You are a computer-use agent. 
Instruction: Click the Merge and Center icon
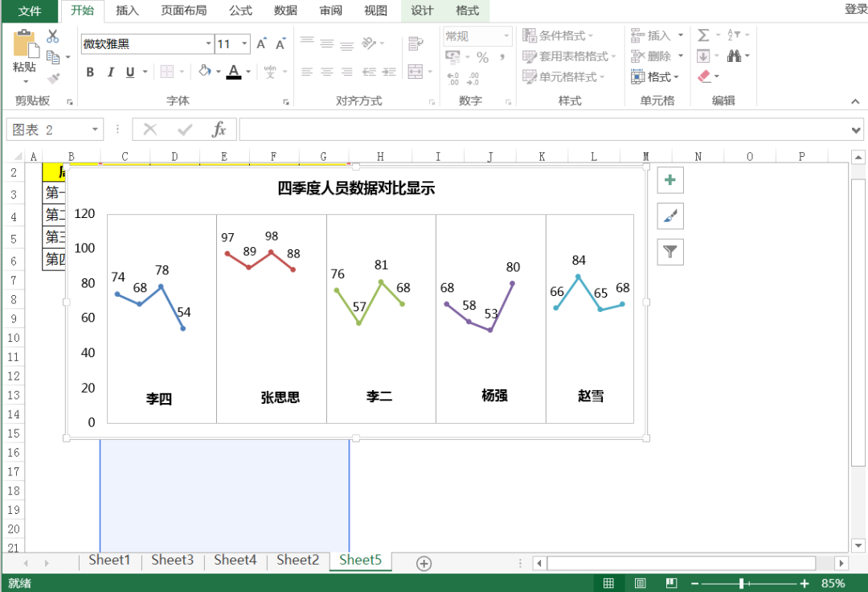(416, 71)
